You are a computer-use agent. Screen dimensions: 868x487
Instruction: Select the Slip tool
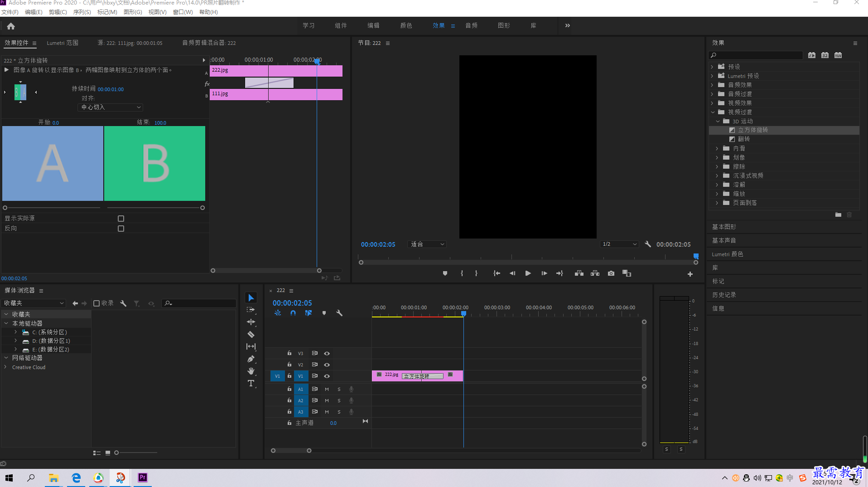pos(251,346)
